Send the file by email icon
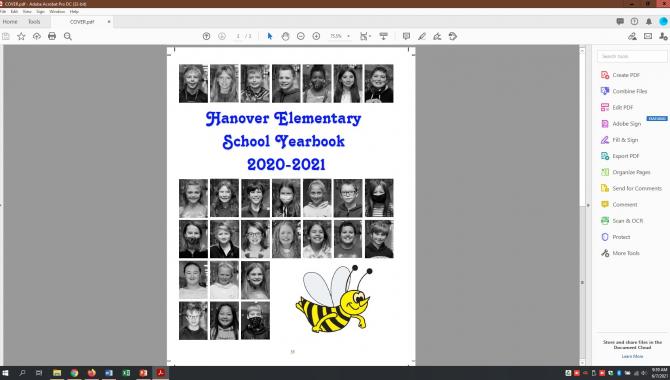The width and height of the screenshot is (670, 380). point(648,36)
